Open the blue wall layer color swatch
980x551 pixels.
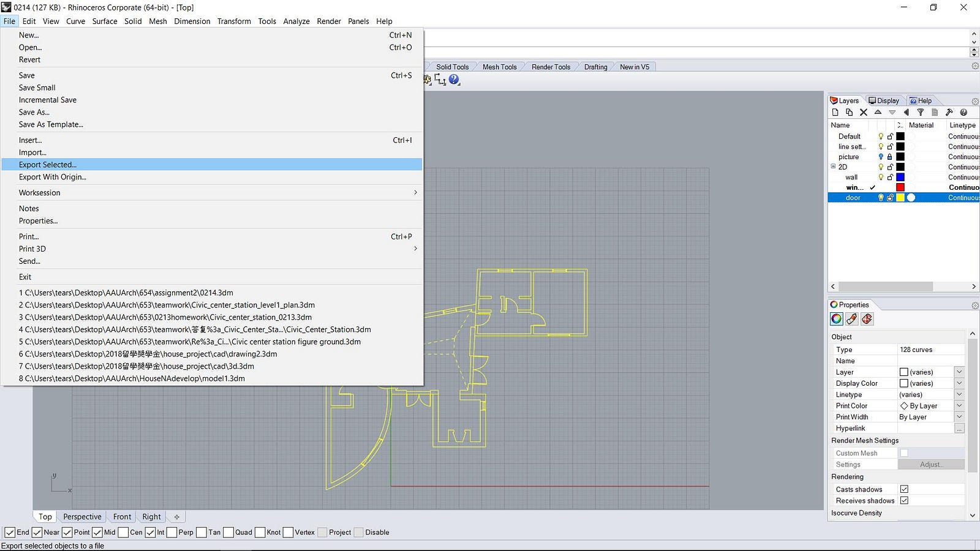pos(900,178)
